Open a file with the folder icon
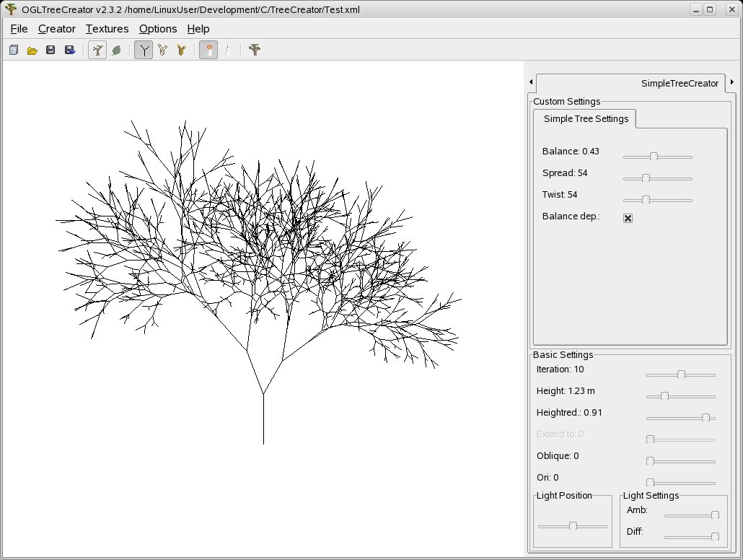This screenshot has height=560, width=743. click(x=32, y=50)
